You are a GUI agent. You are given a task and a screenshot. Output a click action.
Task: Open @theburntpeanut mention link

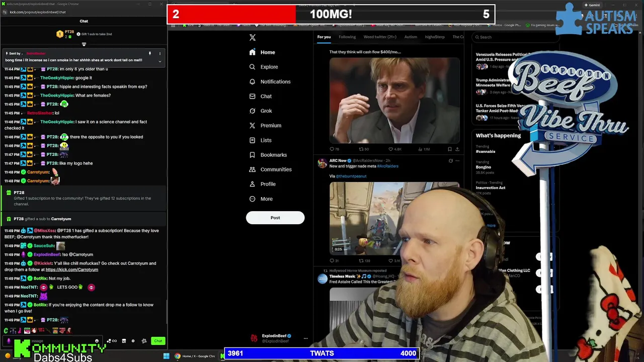pyautogui.click(x=351, y=176)
